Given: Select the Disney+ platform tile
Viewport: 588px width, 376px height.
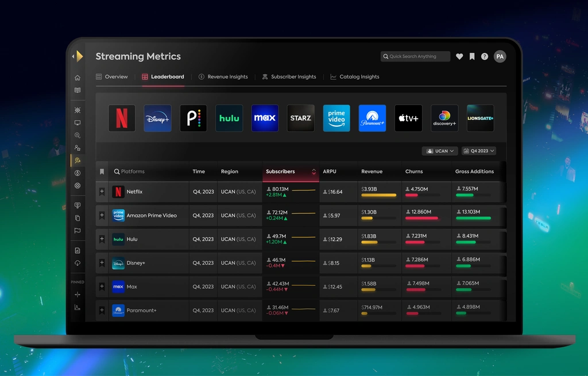Looking at the screenshot, I should [157, 118].
